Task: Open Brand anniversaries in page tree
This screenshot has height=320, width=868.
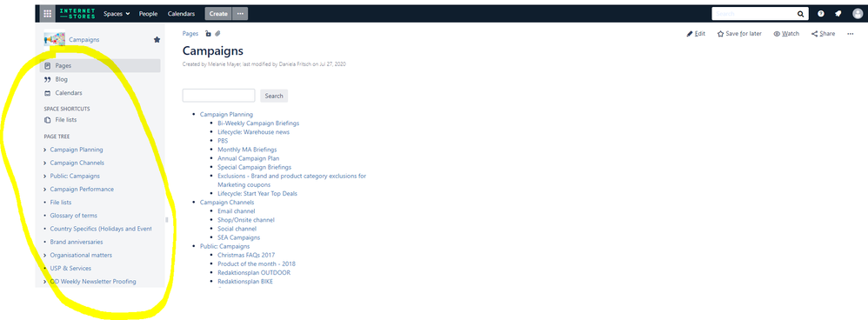Action: click(77, 243)
